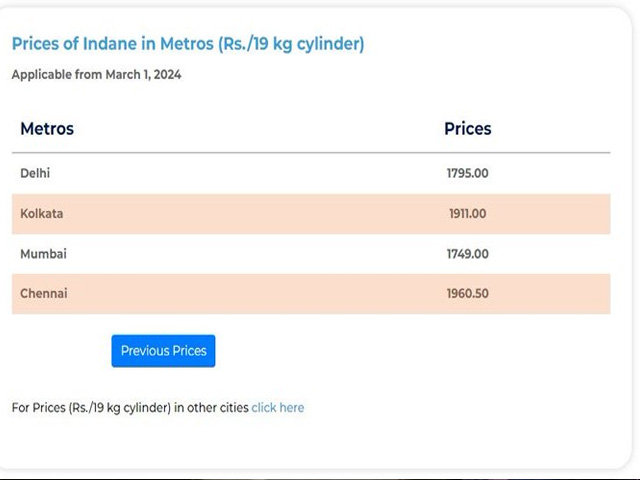Viewport: 640px width, 480px height.
Task: Click the Metros column header
Action: click(x=47, y=129)
